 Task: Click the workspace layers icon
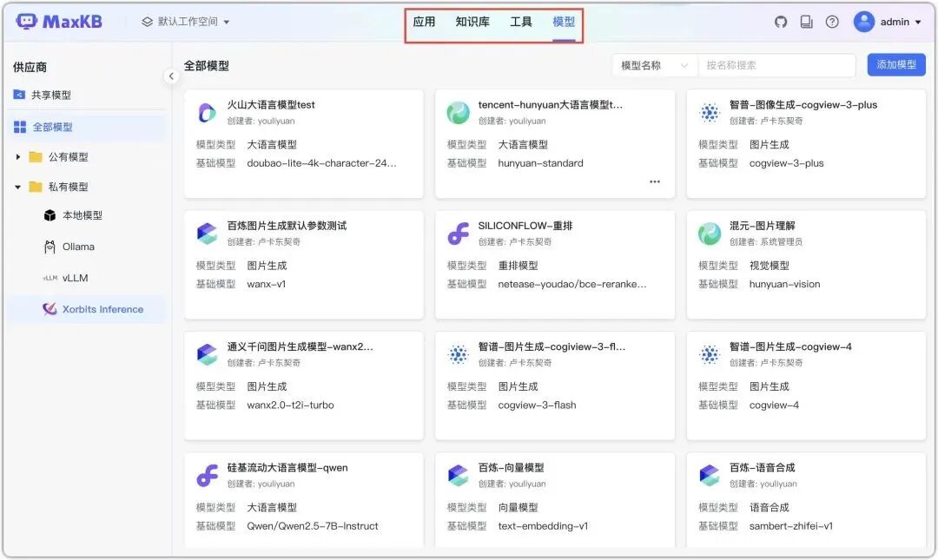point(147,22)
